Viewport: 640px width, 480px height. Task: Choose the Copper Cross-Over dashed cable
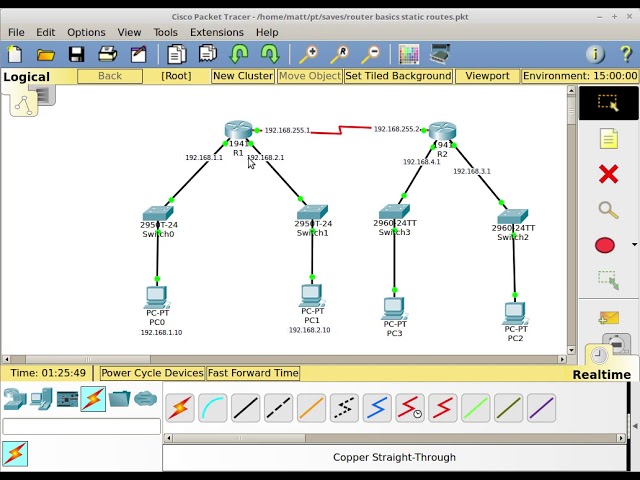(279, 408)
